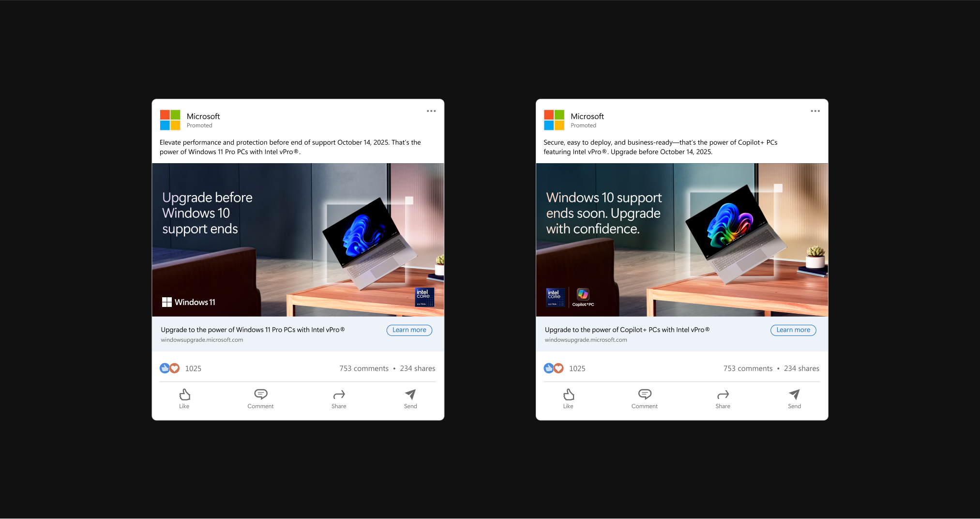Open the three-dot menu on the Windows 11 Pro ad

[x=431, y=111]
